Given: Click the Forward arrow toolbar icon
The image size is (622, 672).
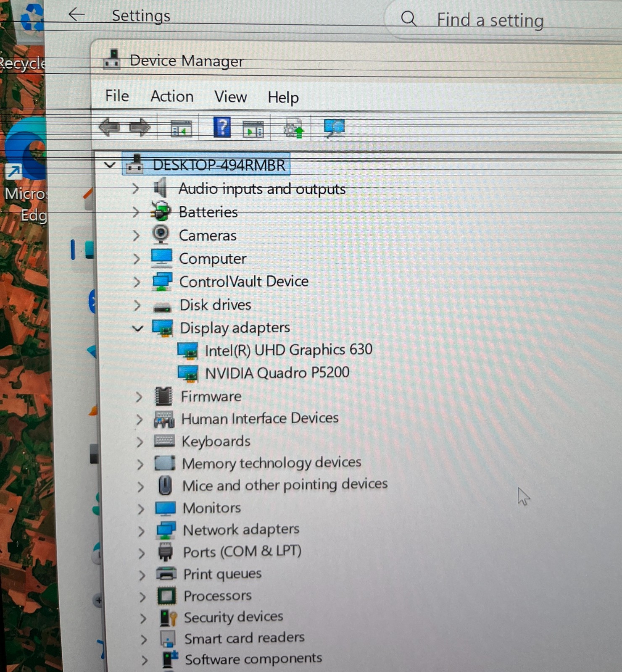Looking at the screenshot, I should tap(140, 127).
